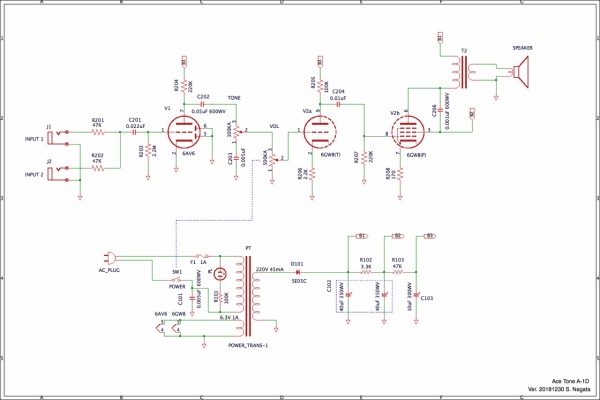The height and width of the screenshot is (400, 600).
Task: Click capacitor C201 0.022uF
Action: point(134,132)
